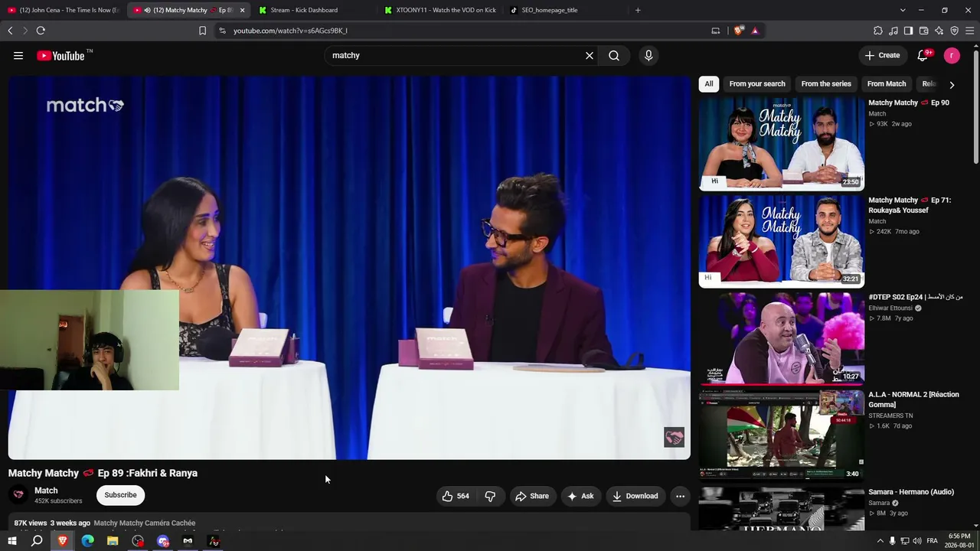Switch to the John Cena tab
This screenshot has width=980, height=551.
coord(64,10)
